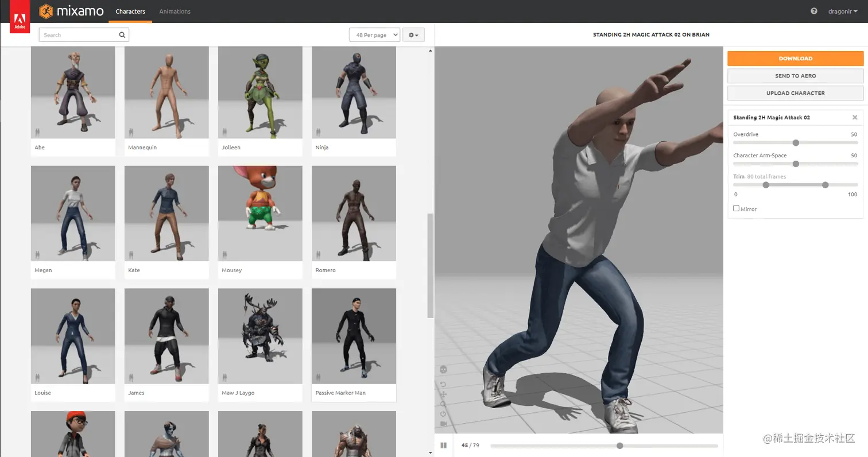Click the UPLOAD CHARACTER button
Screen dimensions: 868x457
(795, 93)
